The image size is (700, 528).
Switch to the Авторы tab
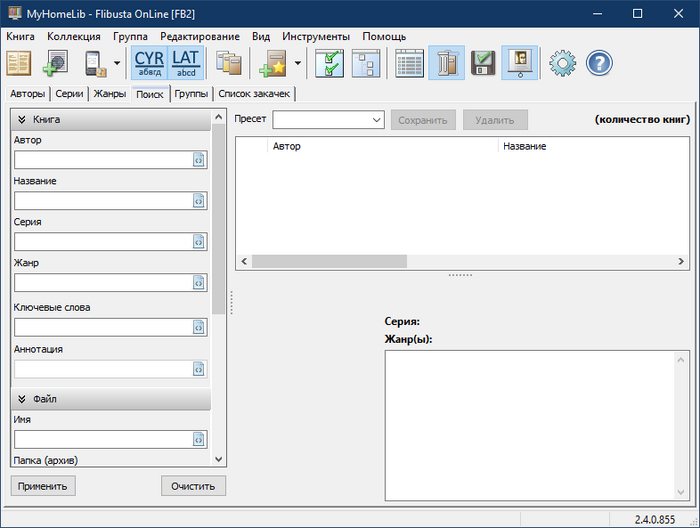tap(28, 94)
